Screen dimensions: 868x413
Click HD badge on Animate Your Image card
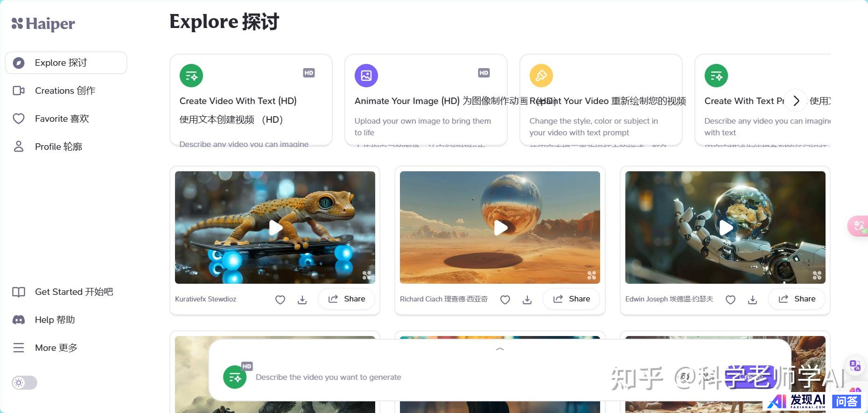click(484, 73)
